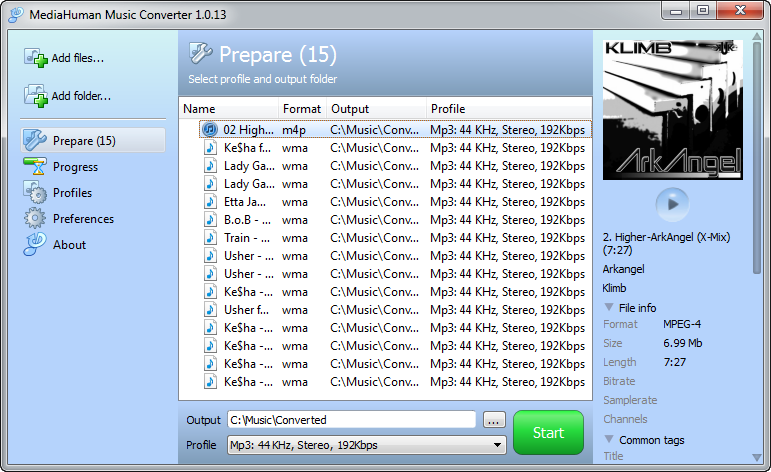This screenshot has width=771, height=472.
Task: Close the MediaHuman Music Converter window
Action: pos(740,11)
